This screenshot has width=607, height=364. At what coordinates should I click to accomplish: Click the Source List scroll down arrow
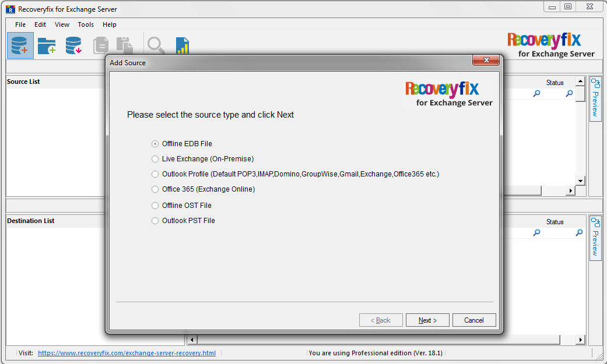coord(580,181)
